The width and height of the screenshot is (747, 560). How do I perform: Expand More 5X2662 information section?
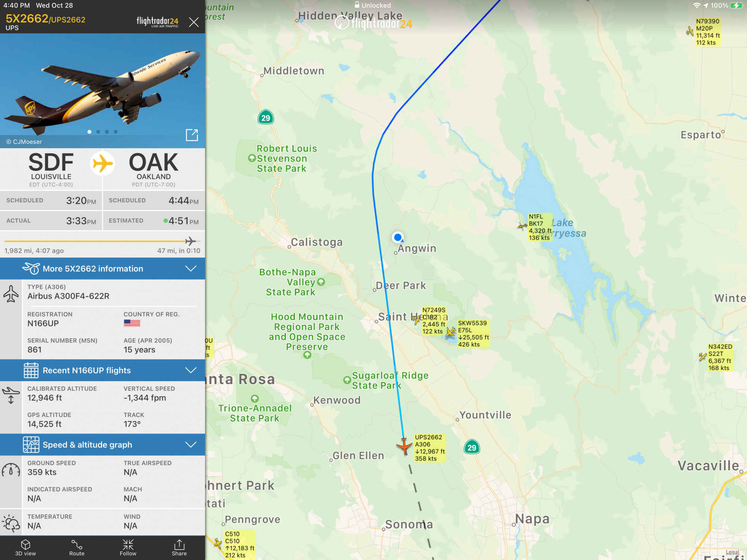tap(102, 268)
